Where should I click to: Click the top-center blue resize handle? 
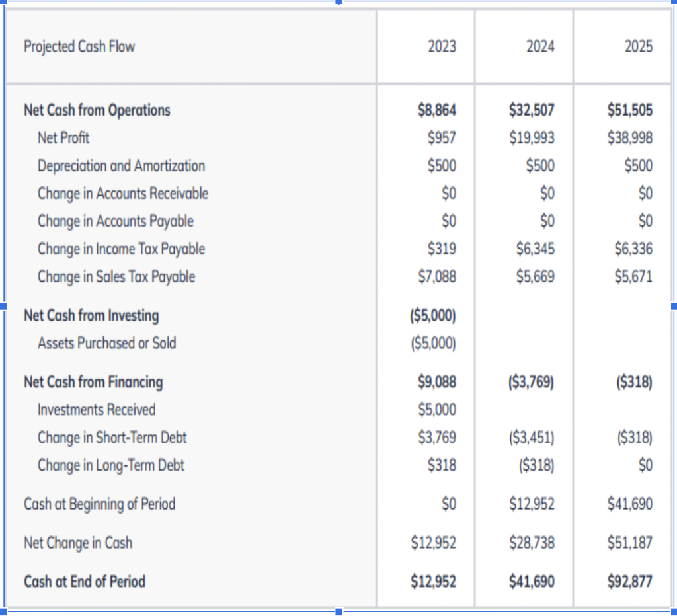(338, 4)
